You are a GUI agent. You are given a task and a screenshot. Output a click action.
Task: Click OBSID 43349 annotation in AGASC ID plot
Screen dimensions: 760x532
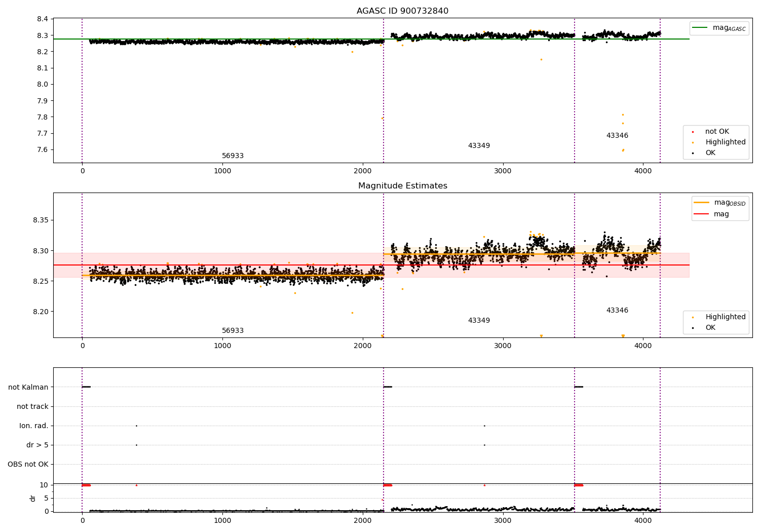click(479, 145)
